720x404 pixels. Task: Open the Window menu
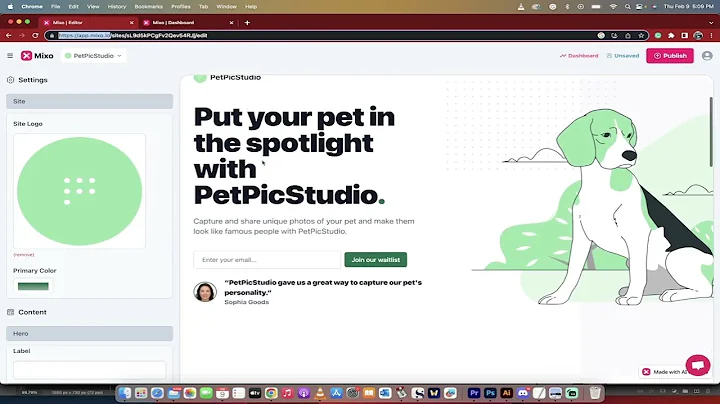(226, 7)
